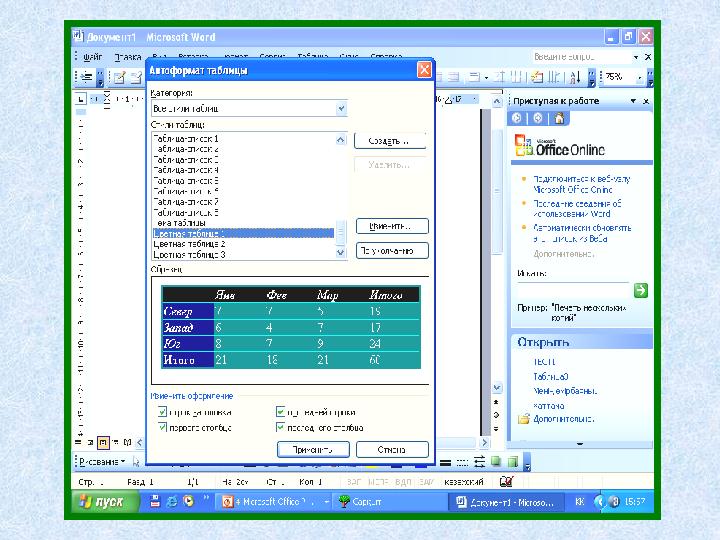The image size is (720, 540).
Task: Click the document horizontal scroll-right arrow
Action: point(484,442)
